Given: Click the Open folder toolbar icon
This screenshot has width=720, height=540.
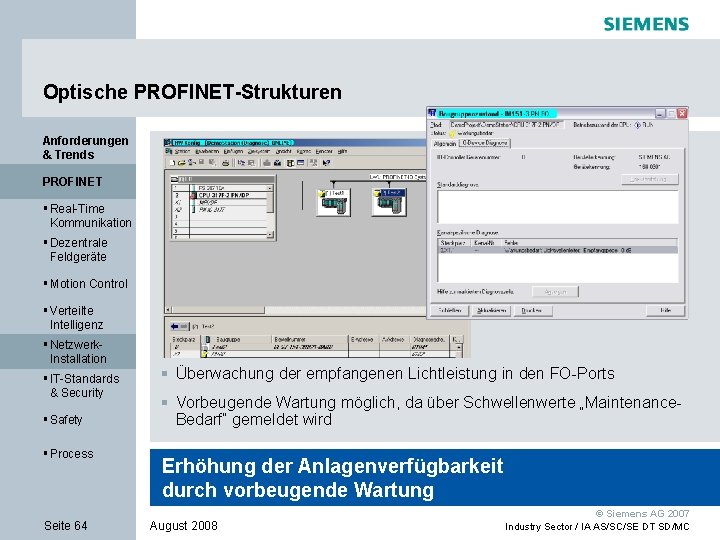Looking at the screenshot, I should [181, 163].
